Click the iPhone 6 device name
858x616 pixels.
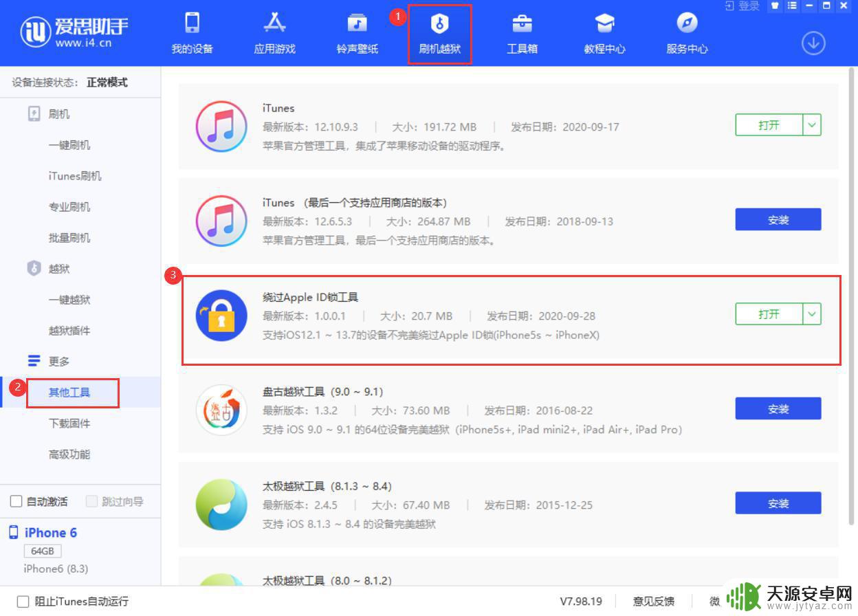(x=51, y=533)
